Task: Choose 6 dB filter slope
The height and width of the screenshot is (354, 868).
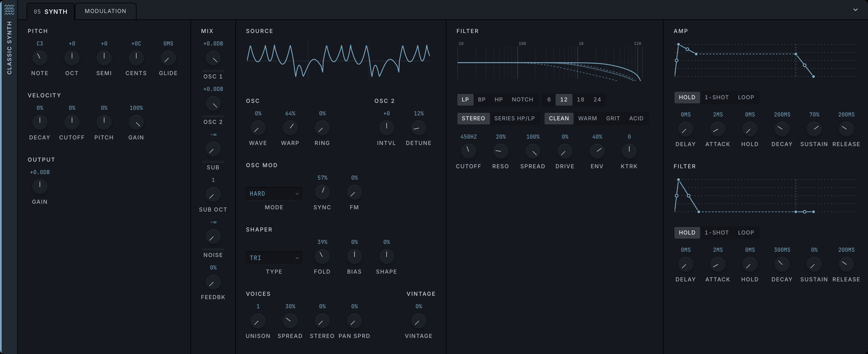Action: [549, 100]
